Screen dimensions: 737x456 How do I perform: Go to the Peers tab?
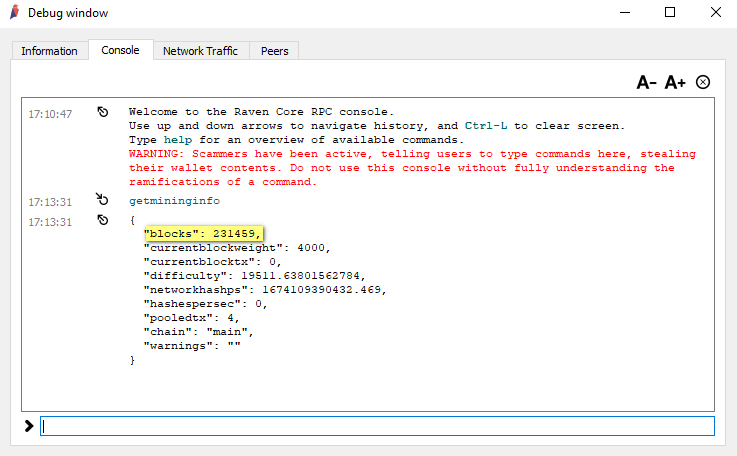click(274, 51)
